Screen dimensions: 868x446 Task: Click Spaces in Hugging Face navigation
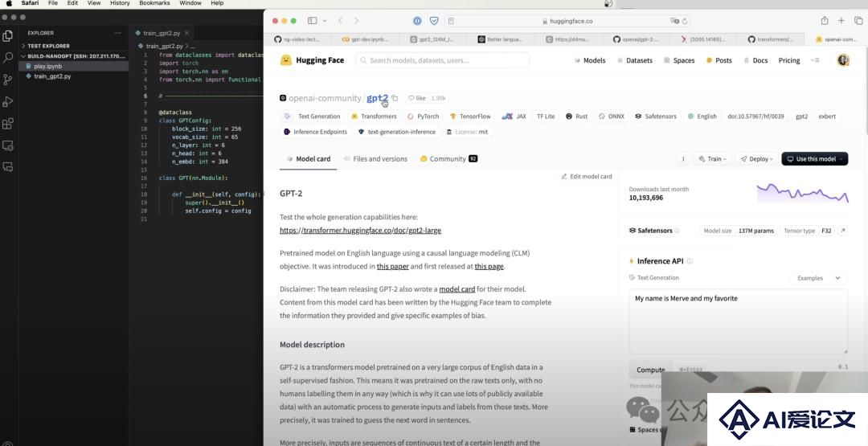click(679, 60)
